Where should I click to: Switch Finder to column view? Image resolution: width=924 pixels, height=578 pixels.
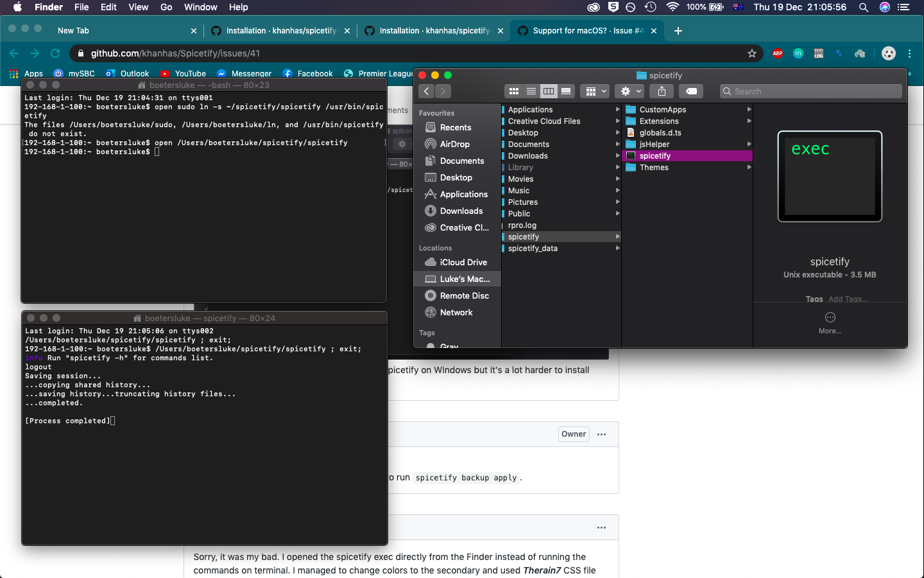(x=549, y=91)
